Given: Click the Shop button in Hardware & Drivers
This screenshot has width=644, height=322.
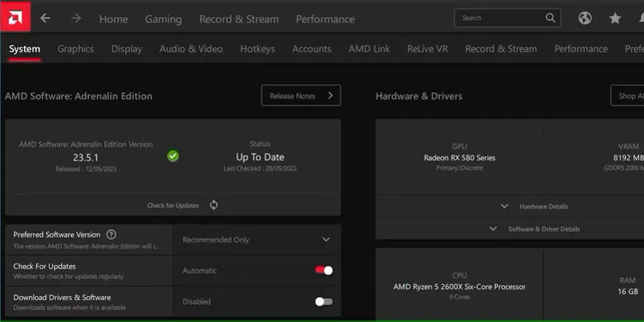Looking at the screenshot, I should (x=628, y=96).
